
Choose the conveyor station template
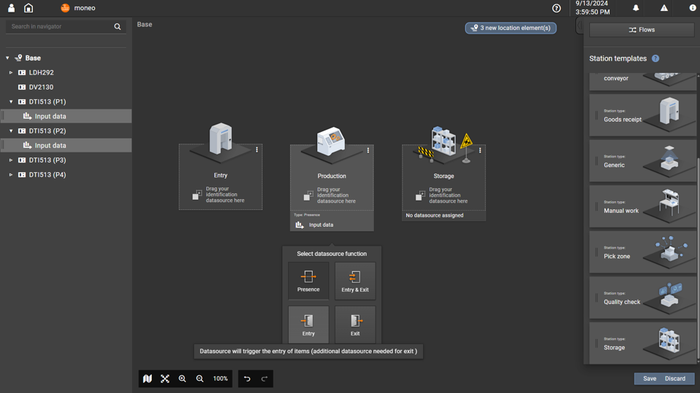coord(642,82)
